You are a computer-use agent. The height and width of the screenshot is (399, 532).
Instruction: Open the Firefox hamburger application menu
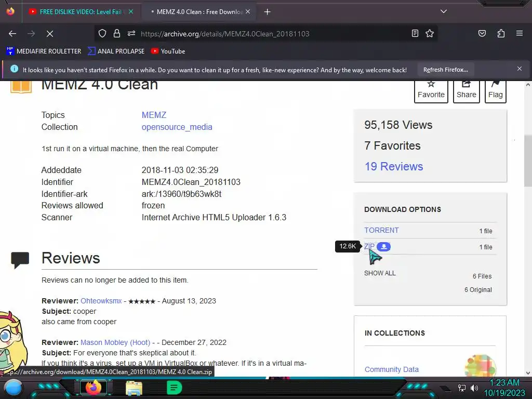[x=519, y=34]
